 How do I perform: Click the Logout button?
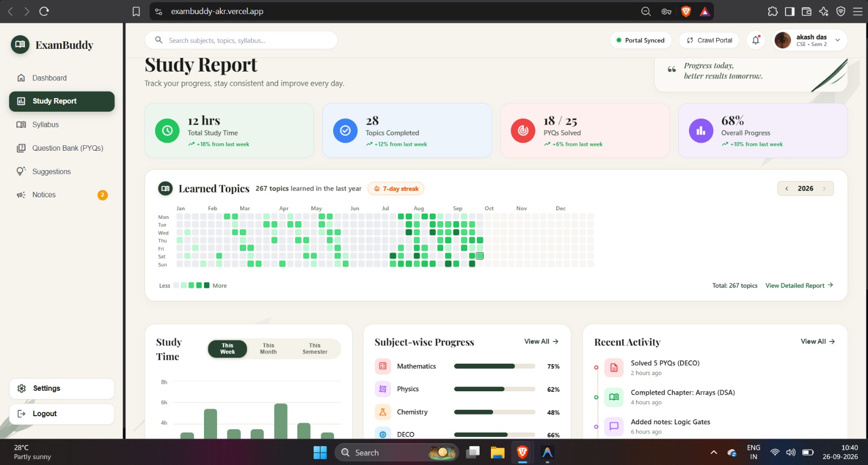coord(62,414)
